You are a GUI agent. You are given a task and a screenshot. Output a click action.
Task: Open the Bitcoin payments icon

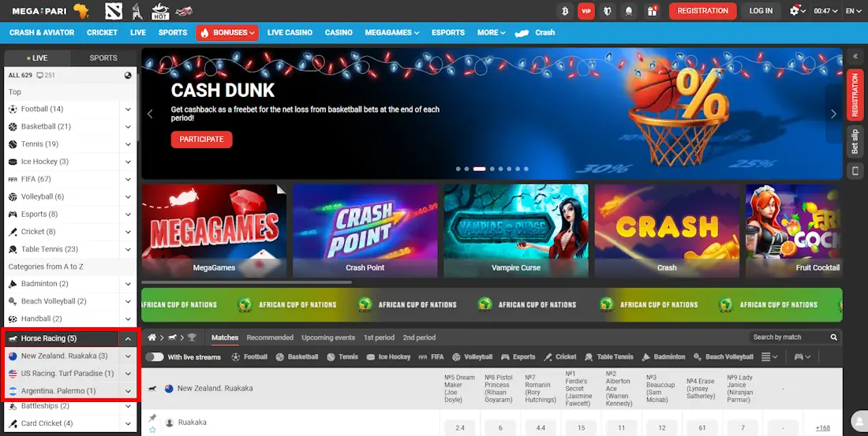(565, 10)
